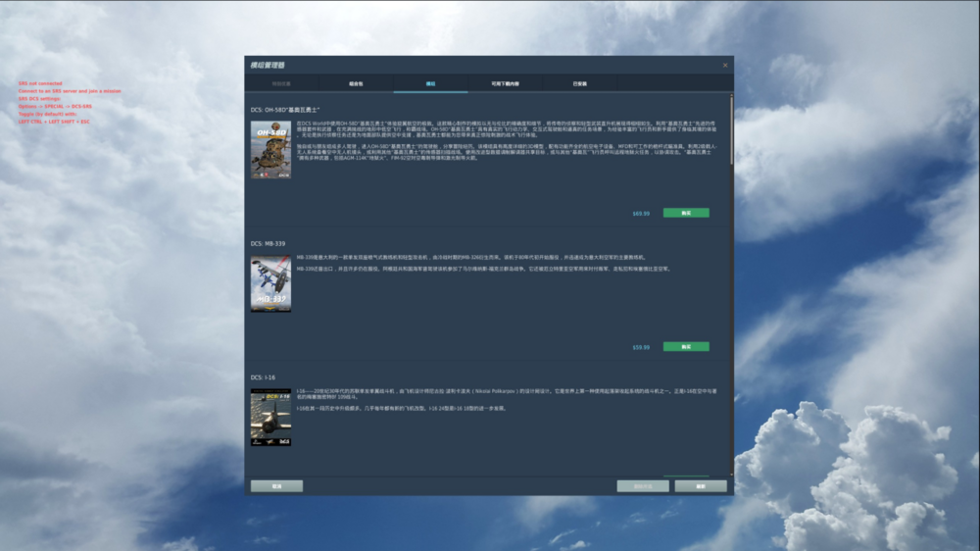Open the 组合包 tab
Image resolution: width=980 pixels, height=551 pixels.
[x=356, y=83]
